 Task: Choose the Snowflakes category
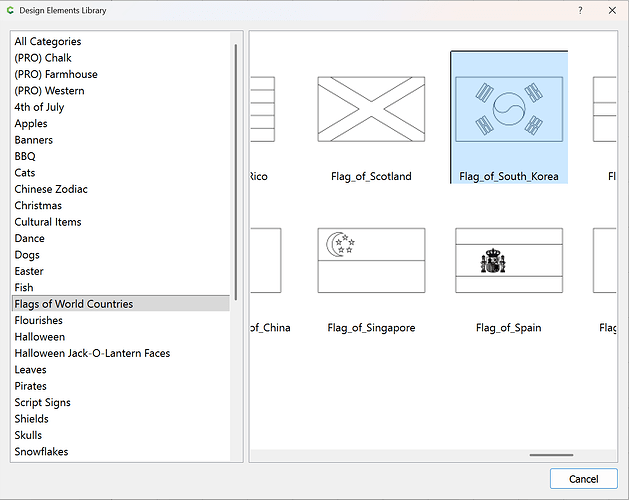tap(42, 452)
